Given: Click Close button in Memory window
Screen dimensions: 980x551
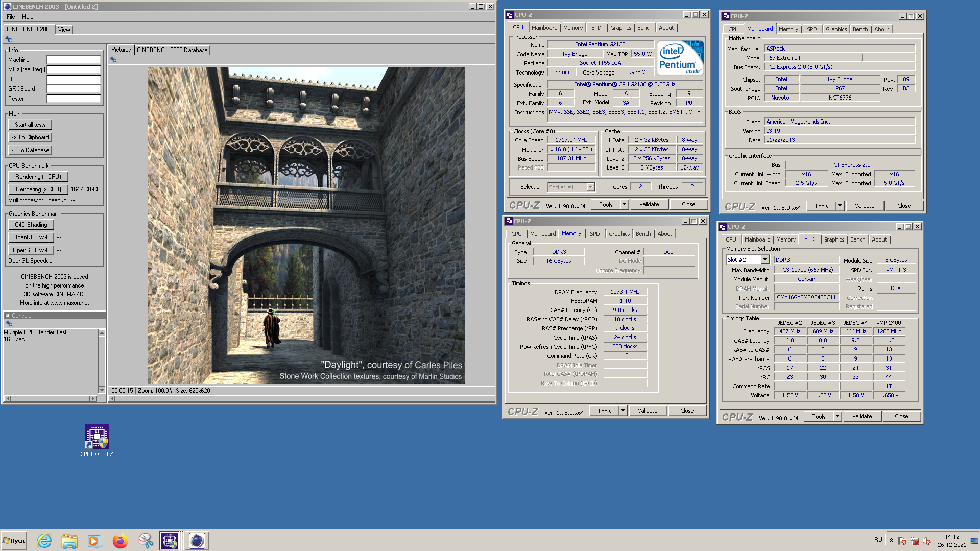Looking at the screenshot, I should 687,411.
